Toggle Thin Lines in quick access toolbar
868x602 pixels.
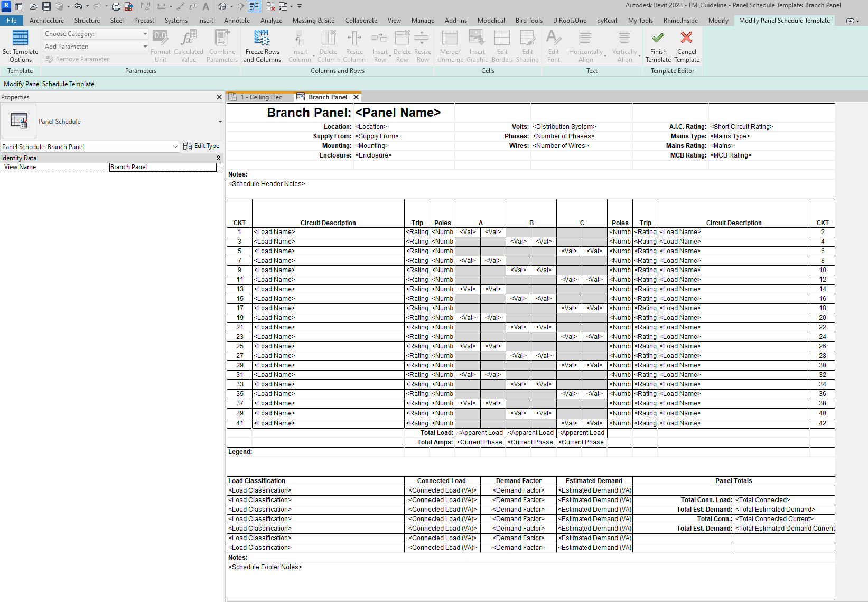[255, 6]
